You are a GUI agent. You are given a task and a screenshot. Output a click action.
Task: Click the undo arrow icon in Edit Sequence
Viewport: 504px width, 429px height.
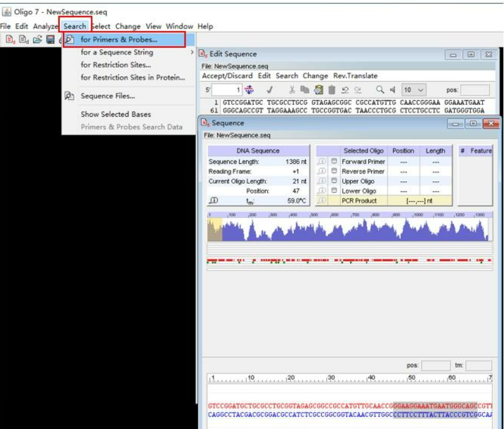click(x=345, y=90)
